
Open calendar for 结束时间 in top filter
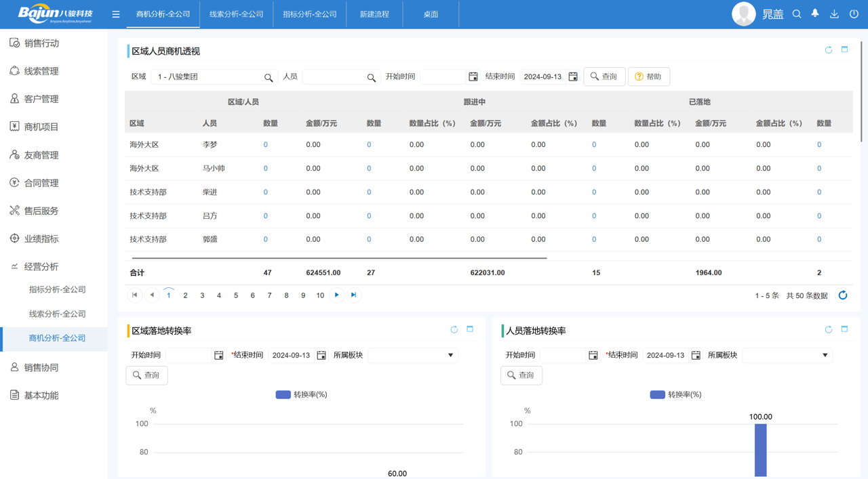click(x=573, y=77)
